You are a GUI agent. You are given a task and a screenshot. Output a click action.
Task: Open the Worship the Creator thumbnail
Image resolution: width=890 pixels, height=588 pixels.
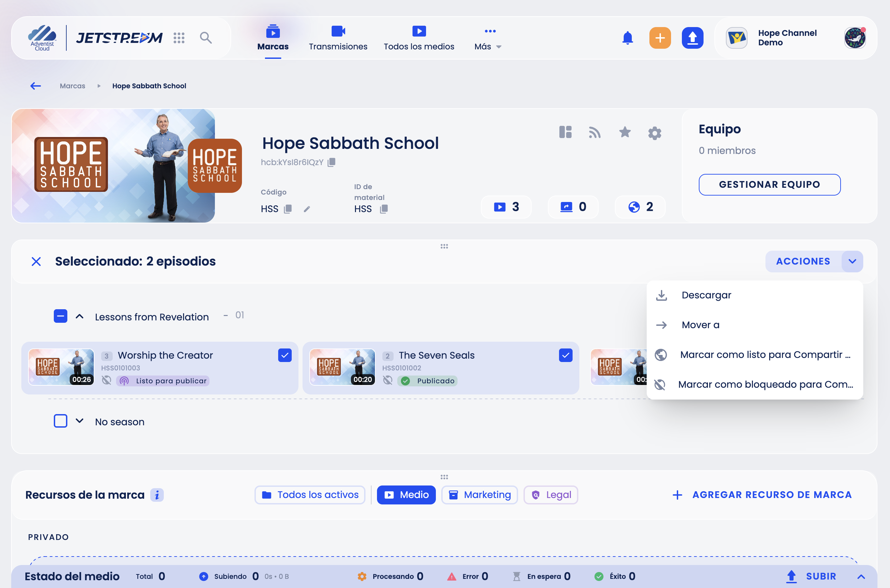tap(61, 367)
